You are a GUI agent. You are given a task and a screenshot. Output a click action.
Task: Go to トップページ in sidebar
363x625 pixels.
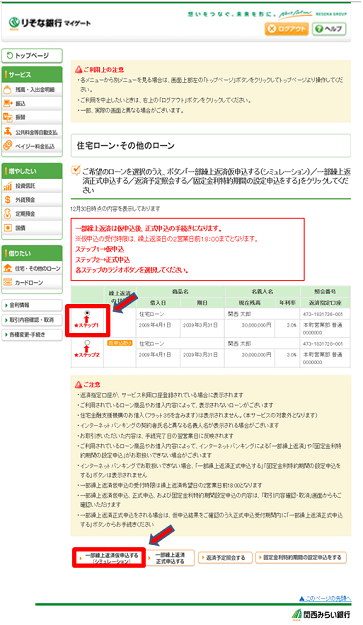point(32,56)
